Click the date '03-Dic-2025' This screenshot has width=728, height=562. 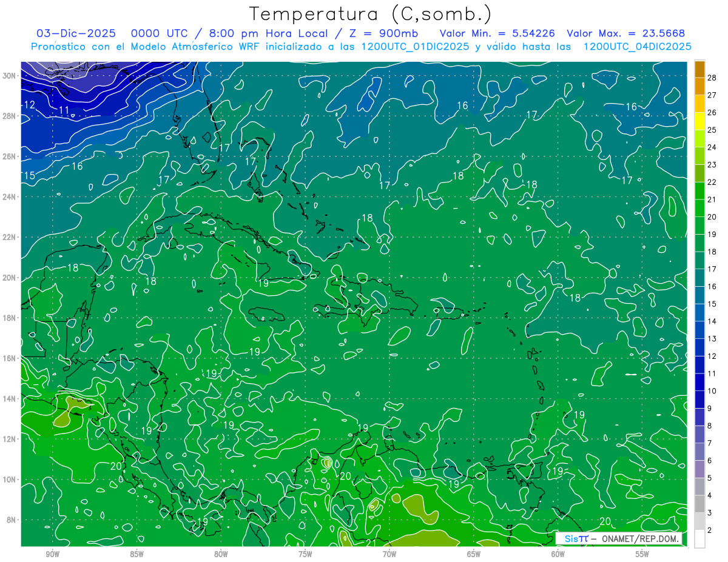tap(77, 33)
